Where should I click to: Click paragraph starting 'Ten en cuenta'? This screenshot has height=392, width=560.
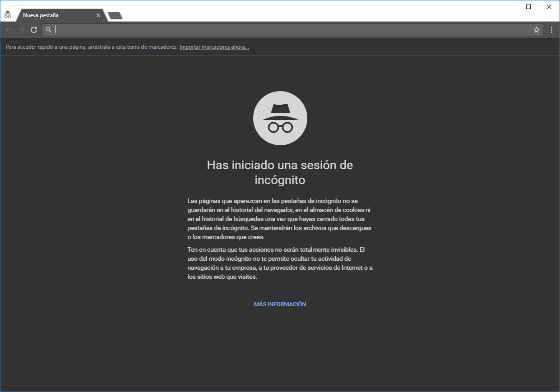280,263
